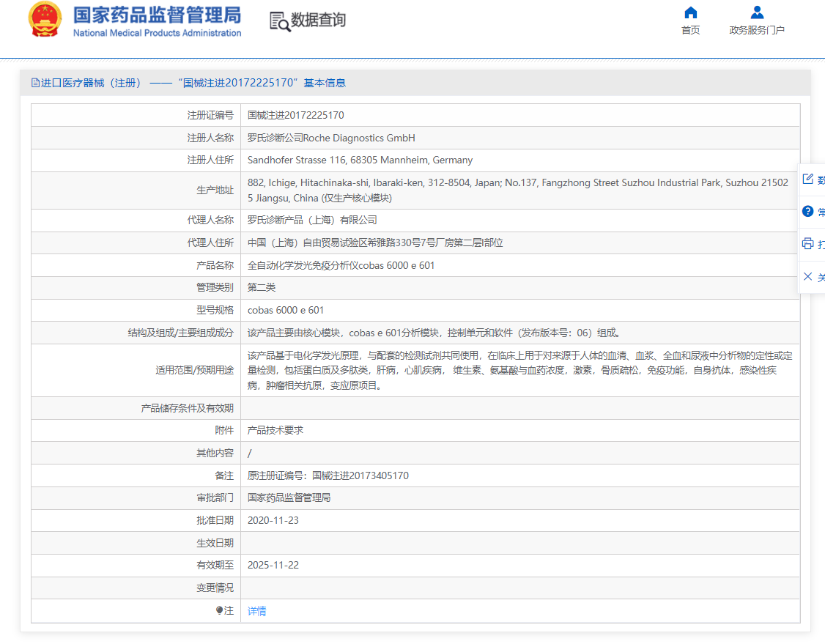Click the production address with Hitachinaka-shi

tap(518, 190)
